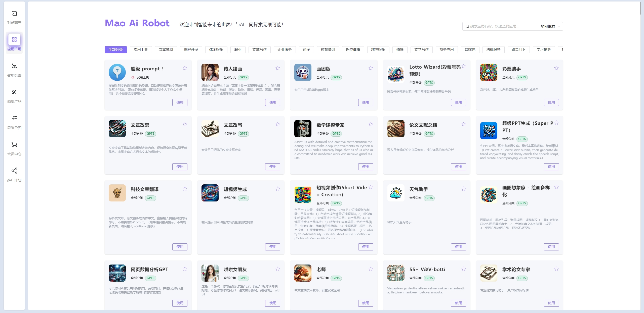Click the 彩票助手 app icon
The height and width of the screenshot is (313, 644).
pyautogui.click(x=489, y=72)
